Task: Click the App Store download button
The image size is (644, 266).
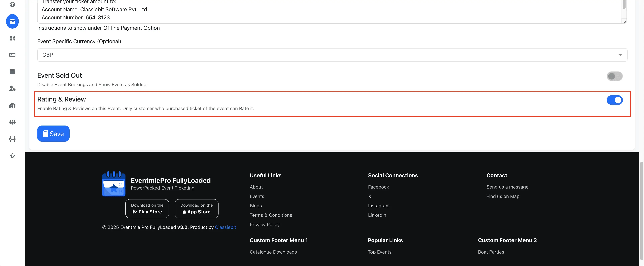Action: click(196, 209)
